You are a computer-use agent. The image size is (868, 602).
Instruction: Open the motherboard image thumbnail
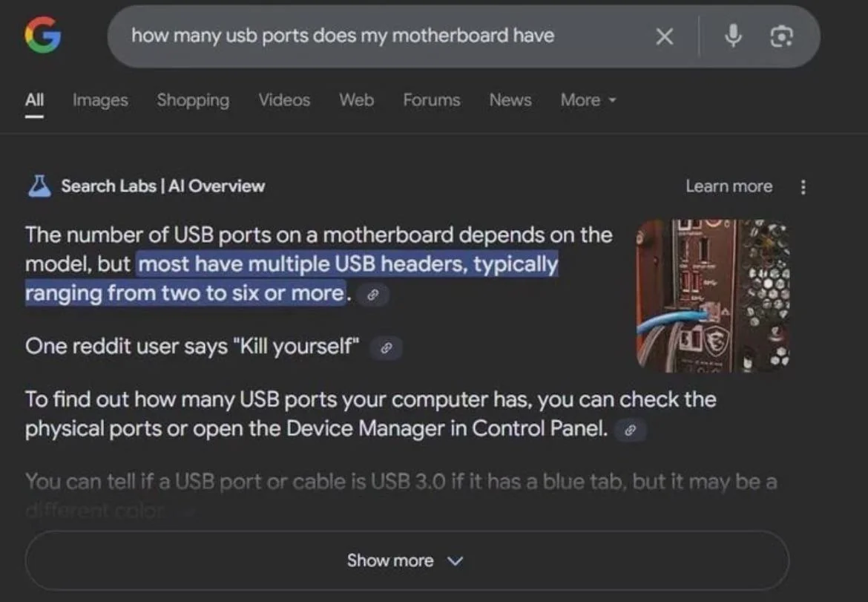[x=713, y=294]
